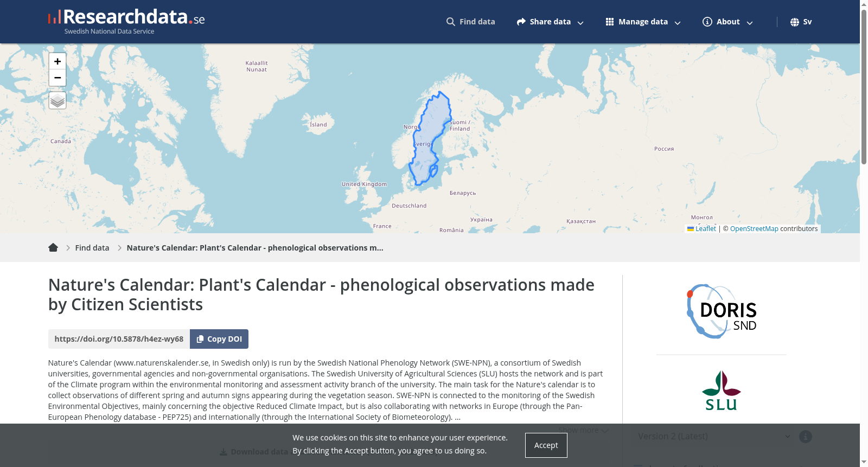Open the Share data menu
Viewport: 868px width, 467px height.
(550, 22)
